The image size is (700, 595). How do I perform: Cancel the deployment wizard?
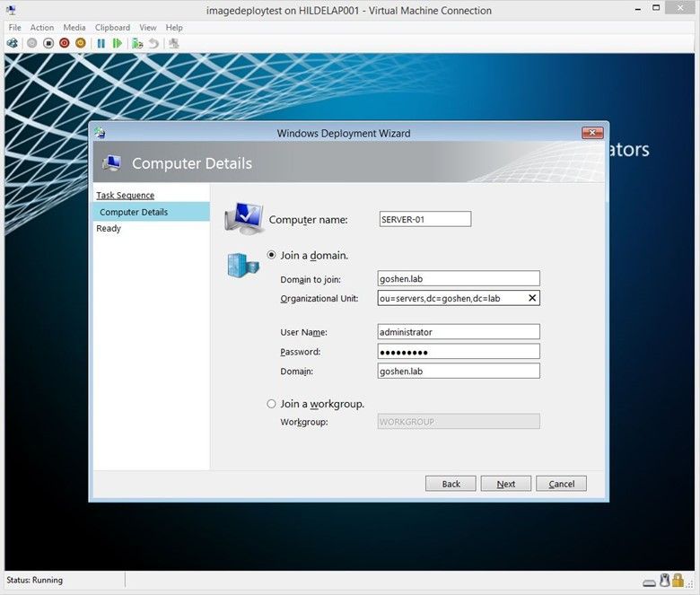(561, 484)
